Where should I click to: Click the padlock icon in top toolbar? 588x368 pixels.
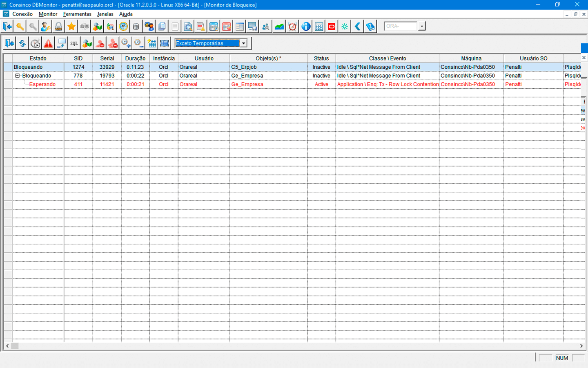point(58,27)
